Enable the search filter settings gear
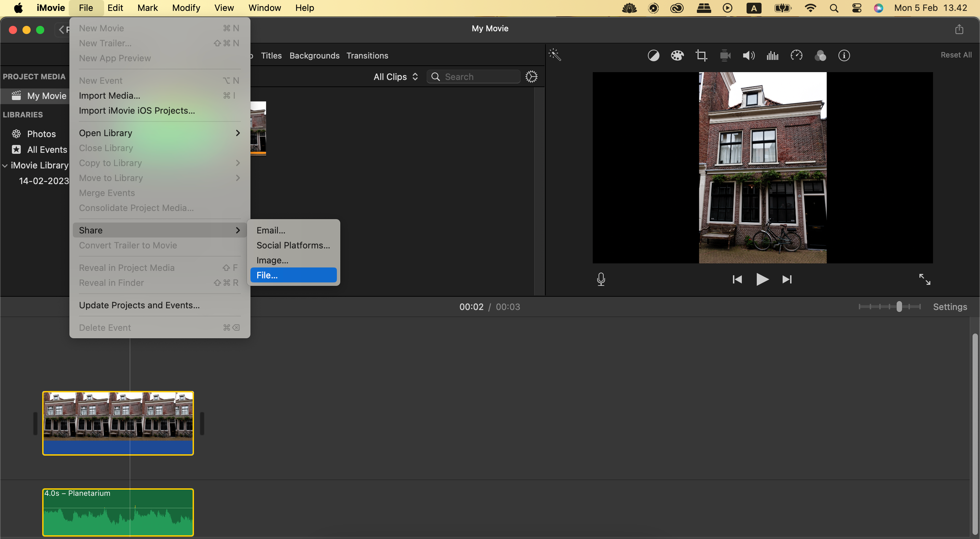 click(x=531, y=77)
